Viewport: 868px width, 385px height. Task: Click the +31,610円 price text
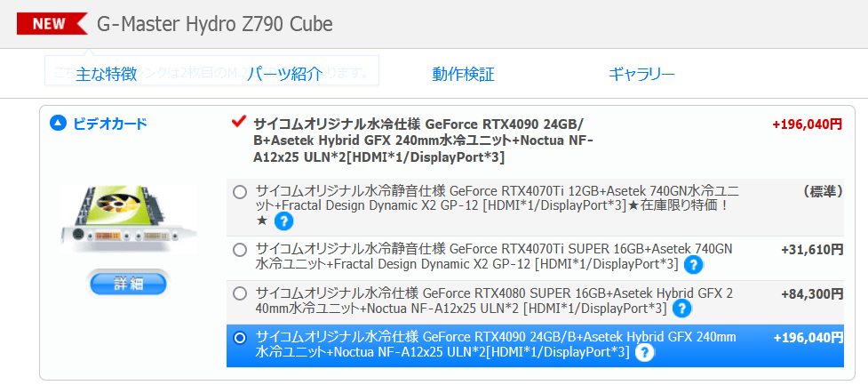click(x=812, y=250)
